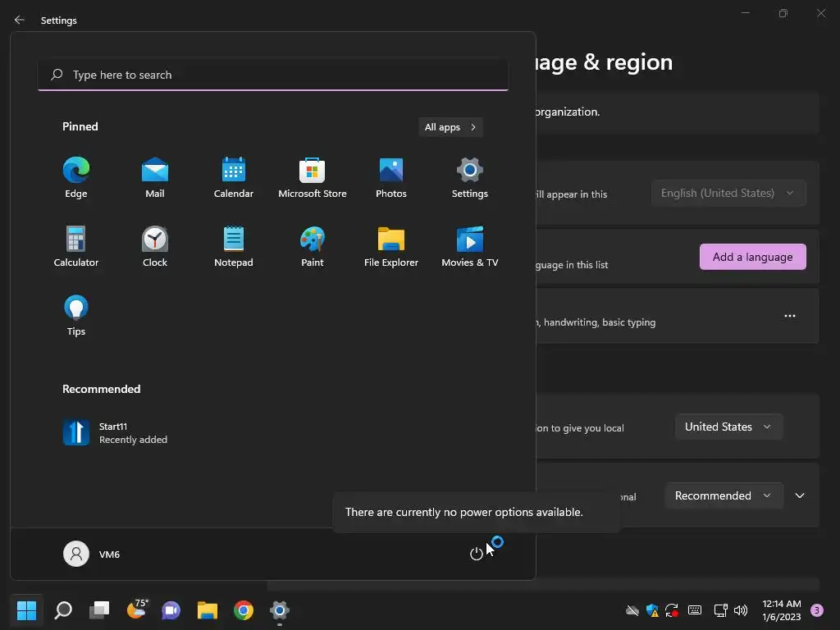Click the Windows Start button on taskbar
The height and width of the screenshot is (630, 840).
(x=26, y=609)
